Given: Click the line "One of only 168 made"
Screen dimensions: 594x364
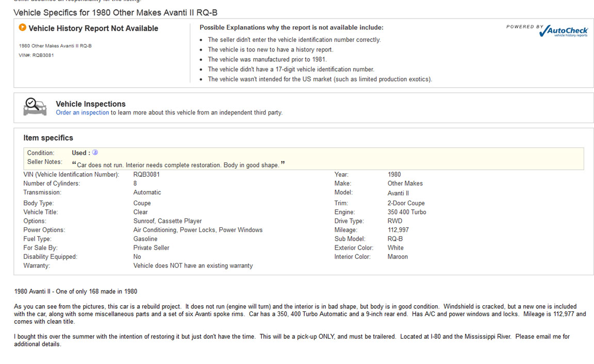Looking at the screenshot, I should pyautogui.click(x=76, y=291).
